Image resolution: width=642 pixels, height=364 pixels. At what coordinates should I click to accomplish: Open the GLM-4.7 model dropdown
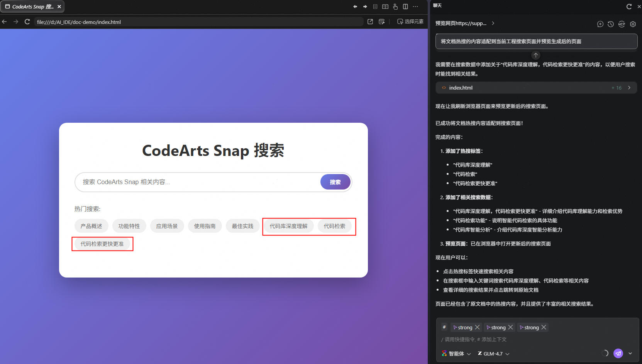(493, 354)
